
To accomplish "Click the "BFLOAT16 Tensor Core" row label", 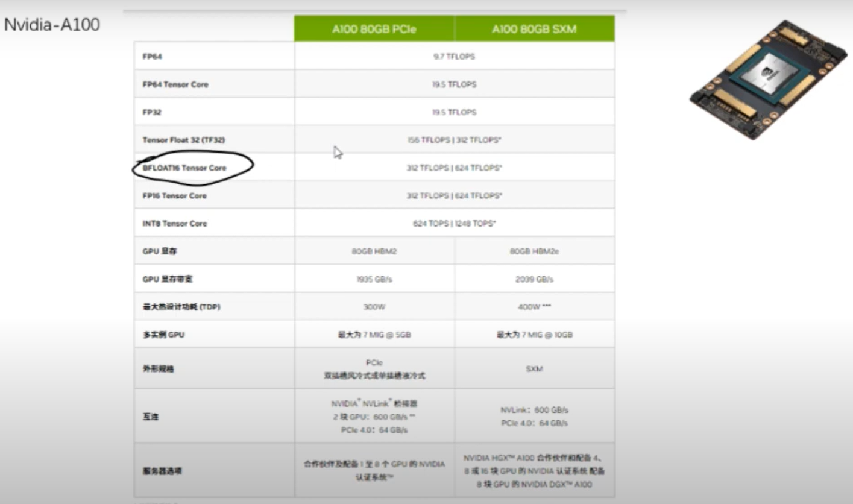I will pyautogui.click(x=184, y=168).
